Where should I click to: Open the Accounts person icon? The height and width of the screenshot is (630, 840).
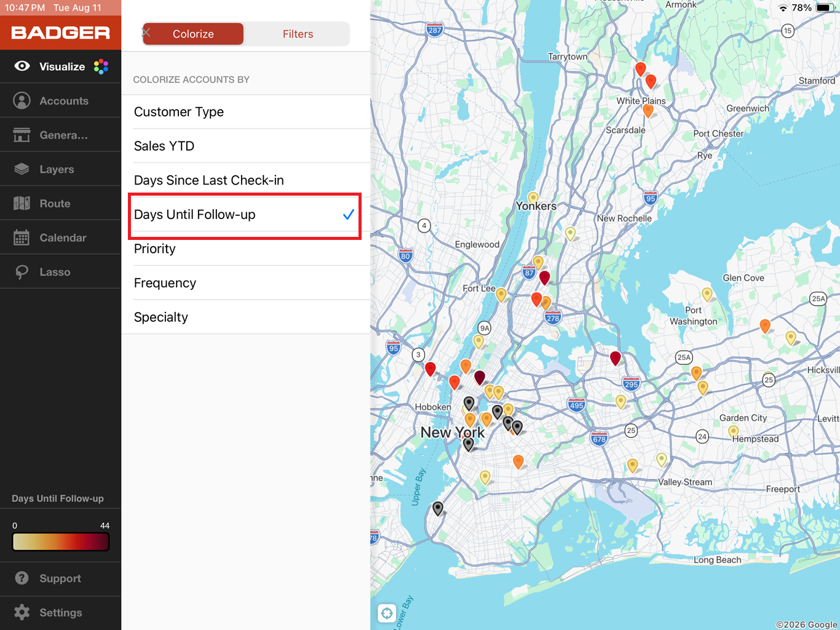tap(22, 100)
